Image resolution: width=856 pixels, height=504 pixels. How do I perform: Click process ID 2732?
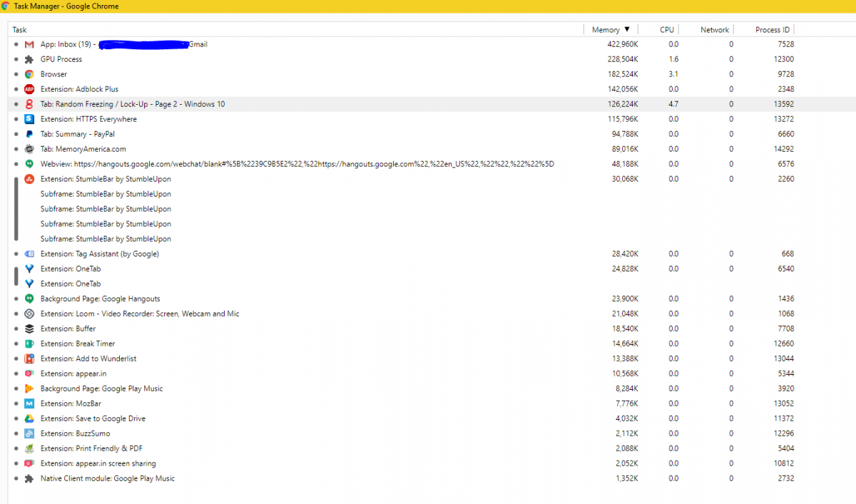[x=786, y=478]
